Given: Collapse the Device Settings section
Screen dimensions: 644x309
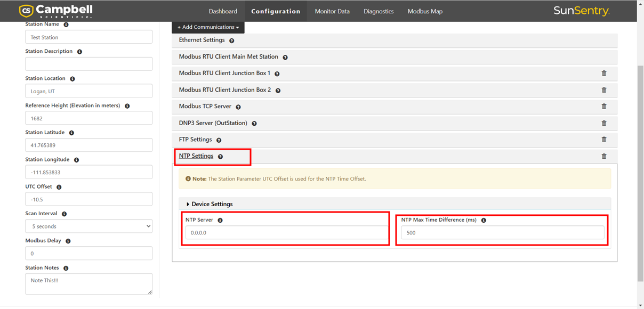Looking at the screenshot, I should 212,204.
